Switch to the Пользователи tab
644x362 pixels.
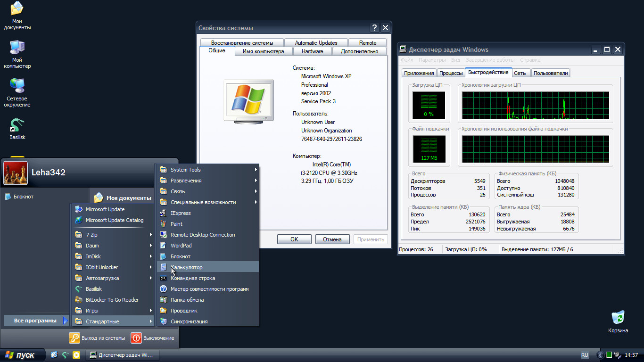[551, 73]
